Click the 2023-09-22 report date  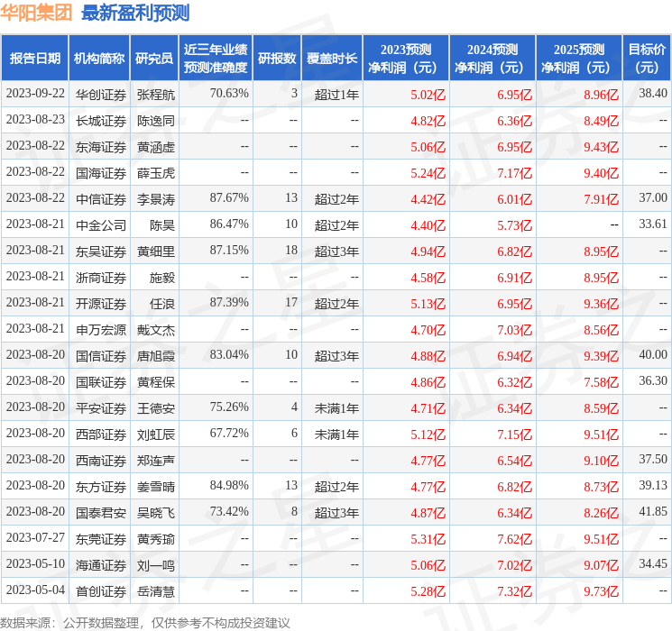coord(35,93)
